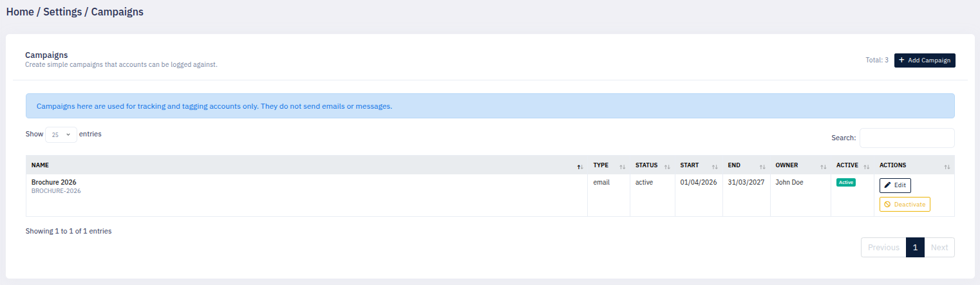Sort by the Owner column arrows

point(824,167)
